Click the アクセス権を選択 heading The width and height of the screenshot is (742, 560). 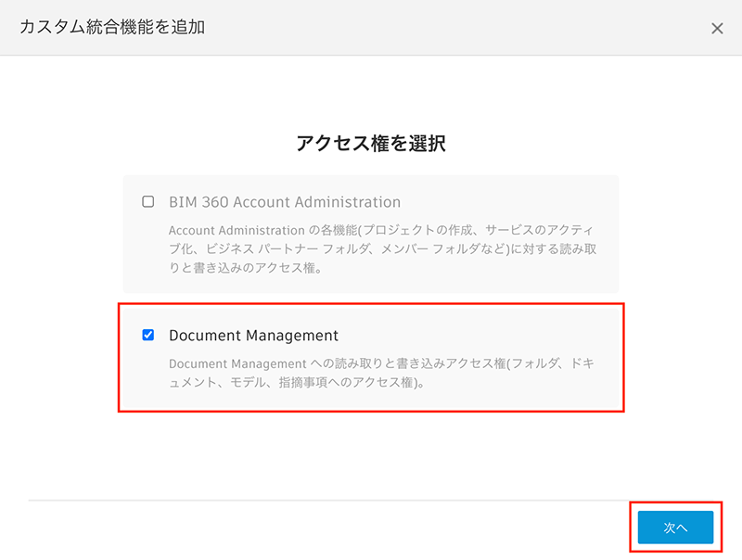tap(371, 143)
